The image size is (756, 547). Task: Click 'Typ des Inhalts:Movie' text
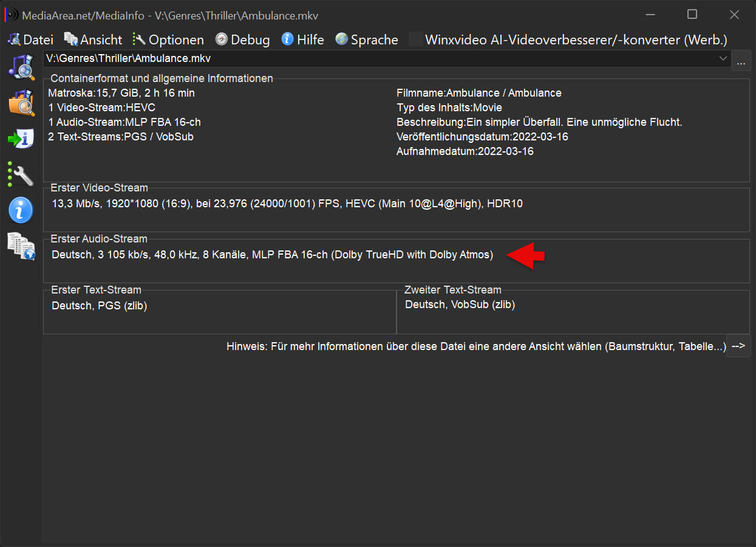(449, 108)
